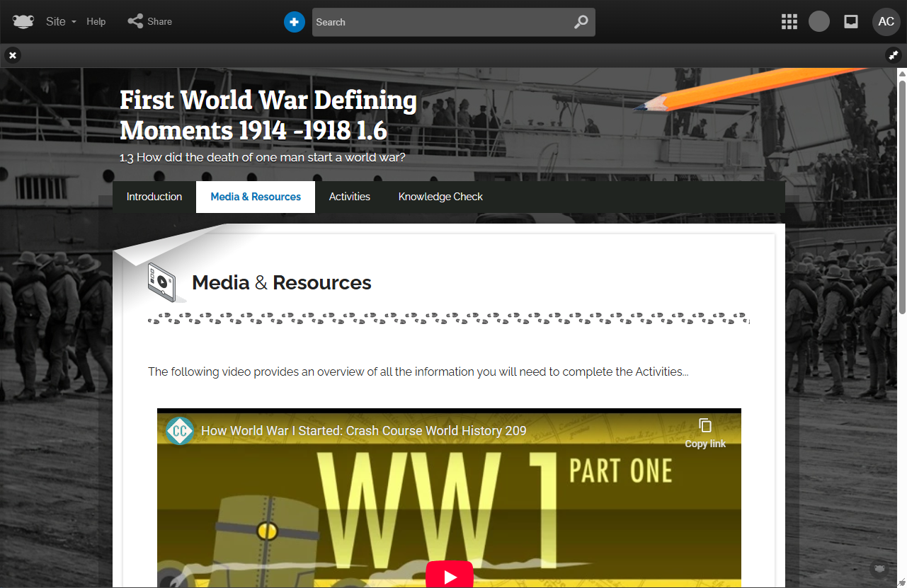Focus the Search input field
Viewport: 907px width, 588px height.
pos(439,22)
